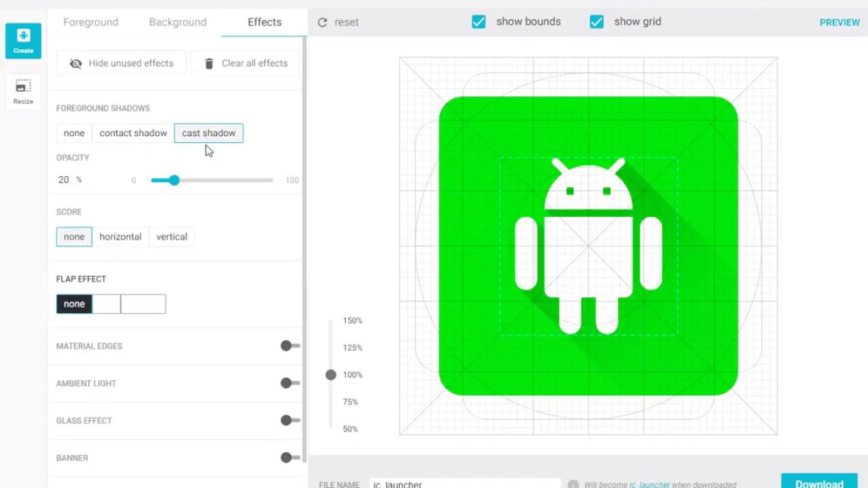Set score to vertical
Viewport: 868px width, 488px height.
click(x=172, y=237)
